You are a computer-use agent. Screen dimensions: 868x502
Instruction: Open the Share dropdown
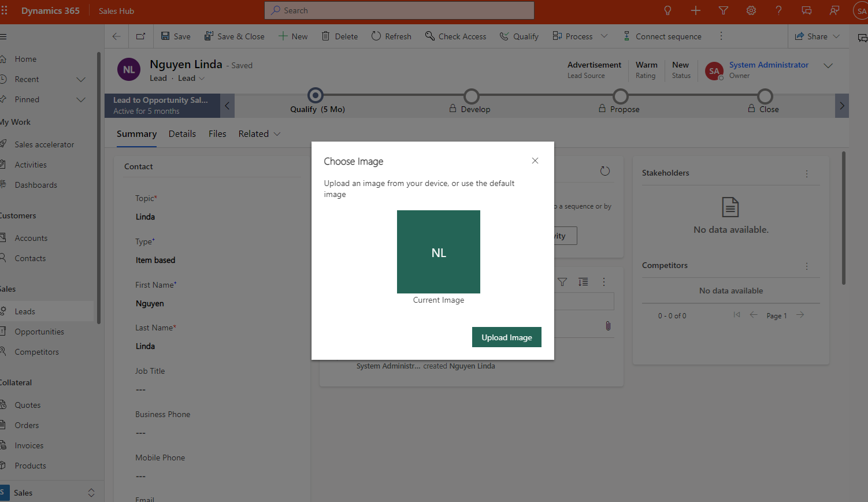click(817, 36)
